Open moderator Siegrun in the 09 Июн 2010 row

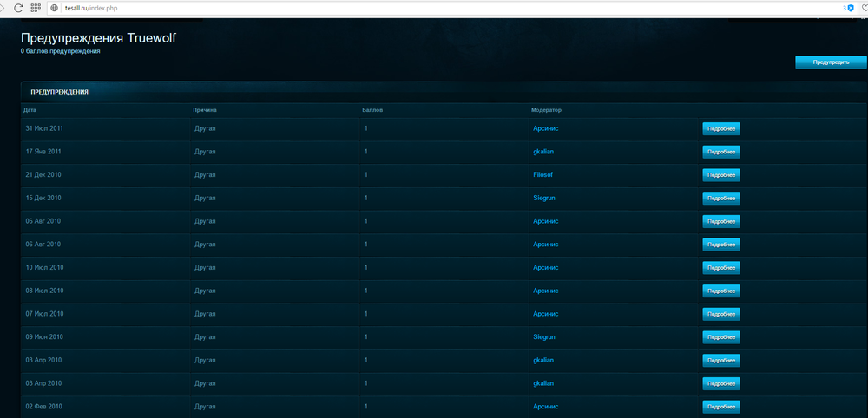(x=544, y=337)
